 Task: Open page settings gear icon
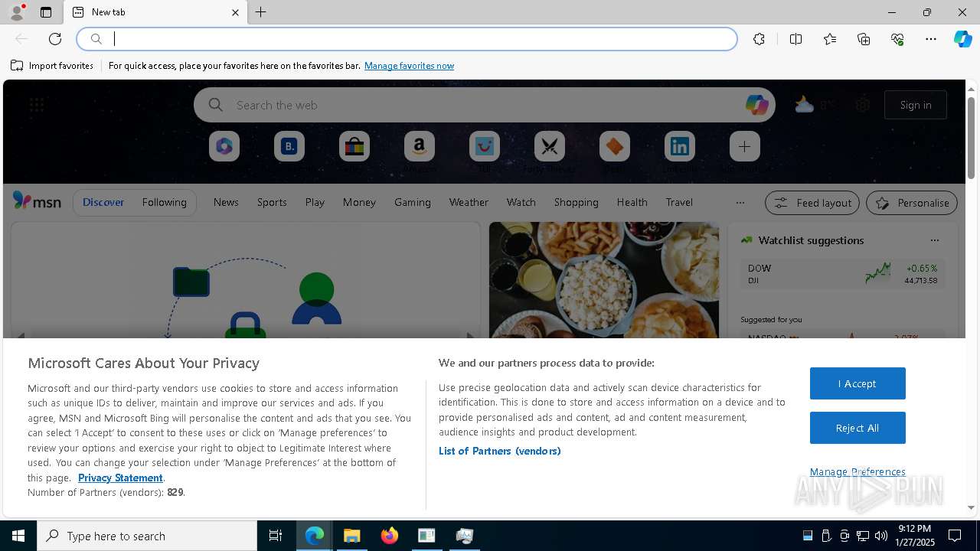pyautogui.click(x=863, y=105)
